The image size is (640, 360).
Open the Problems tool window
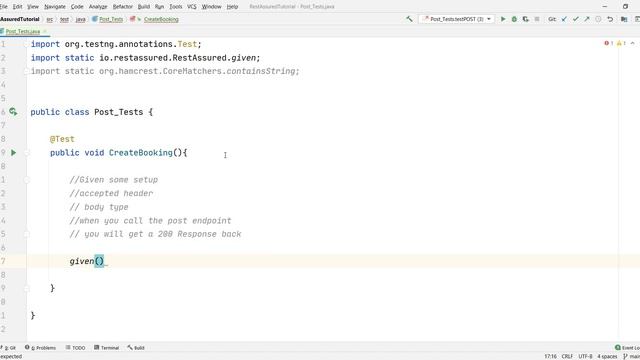[x=40, y=348]
